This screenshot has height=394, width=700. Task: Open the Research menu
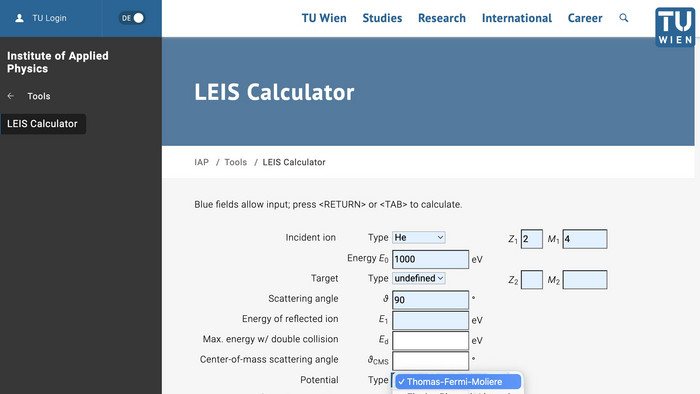(442, 18)
